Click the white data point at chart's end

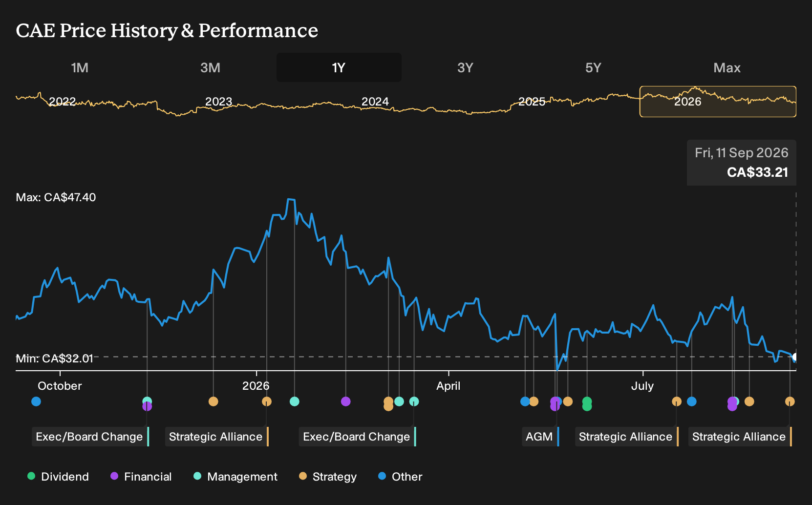795,357
